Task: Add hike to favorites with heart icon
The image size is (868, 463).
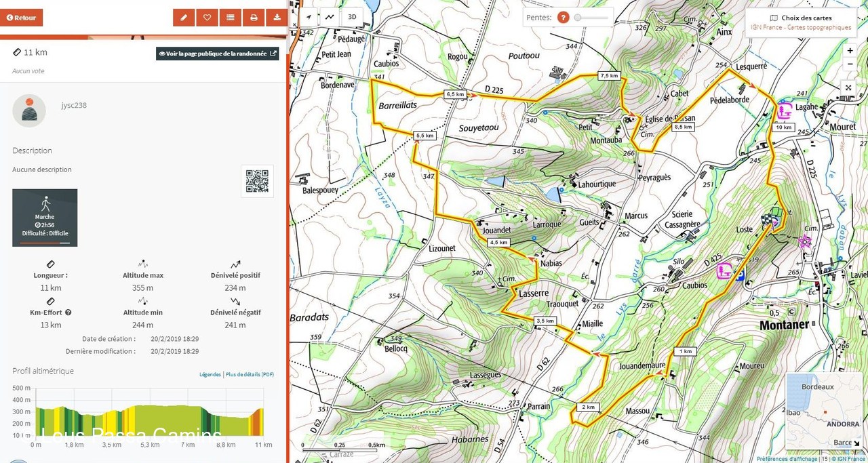Action: coord(207,18)
